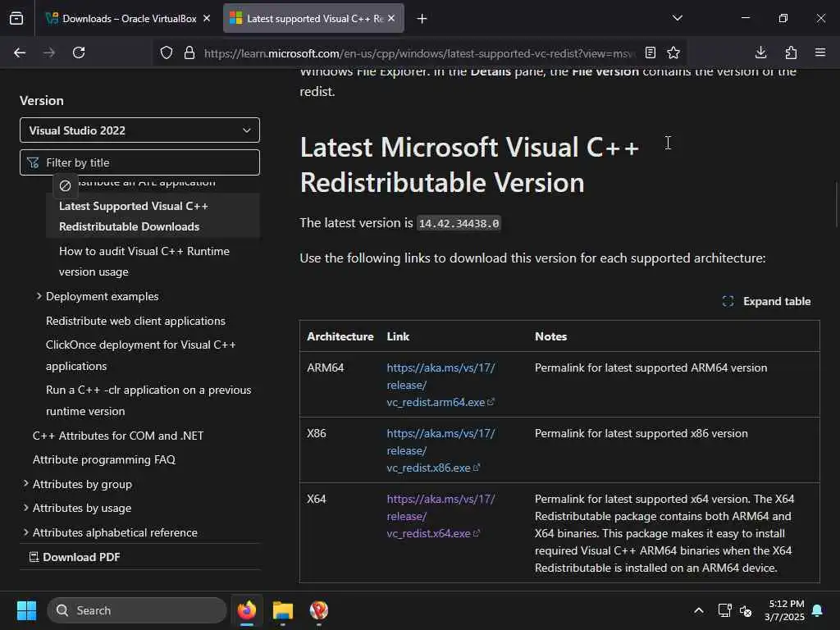Go back using the back arrow
840x630 pixels.
[x=20, y=52]
